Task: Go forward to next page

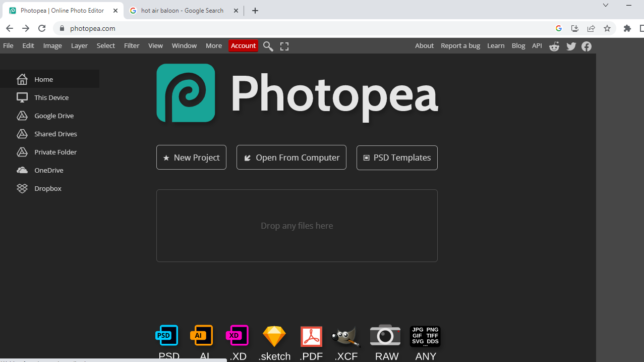Action: tap(26, 28)
